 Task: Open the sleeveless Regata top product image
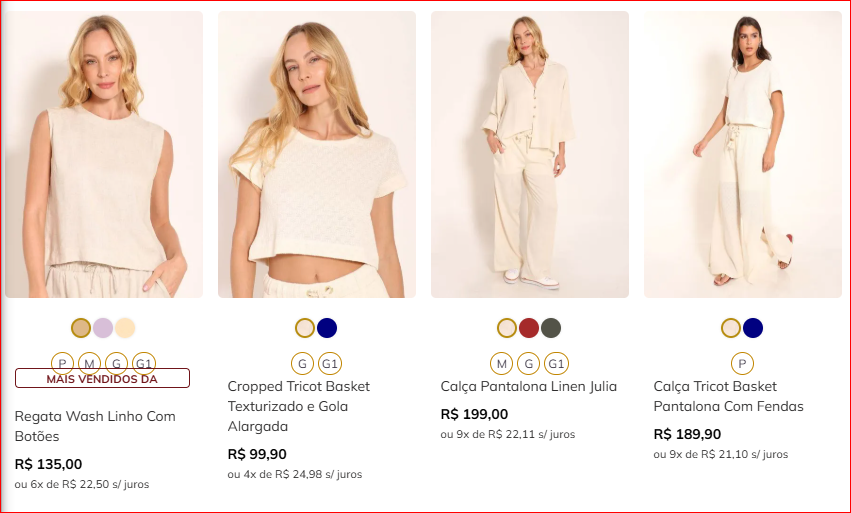[103, 155]
